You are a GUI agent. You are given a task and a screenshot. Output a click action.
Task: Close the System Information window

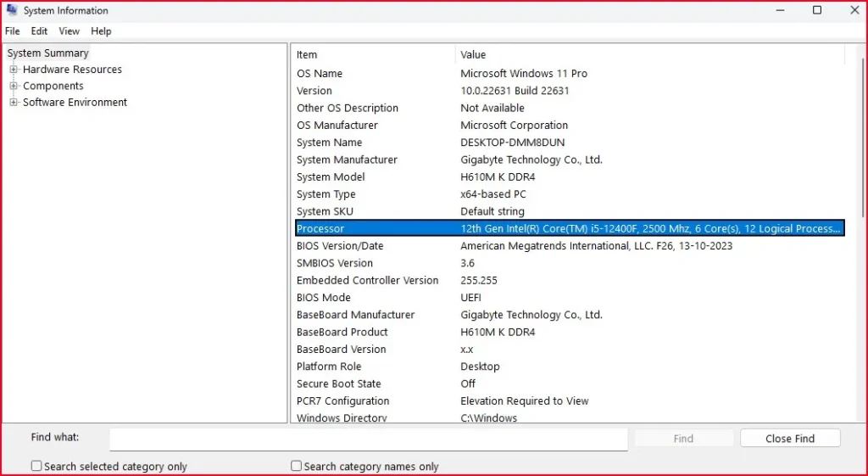854,10
